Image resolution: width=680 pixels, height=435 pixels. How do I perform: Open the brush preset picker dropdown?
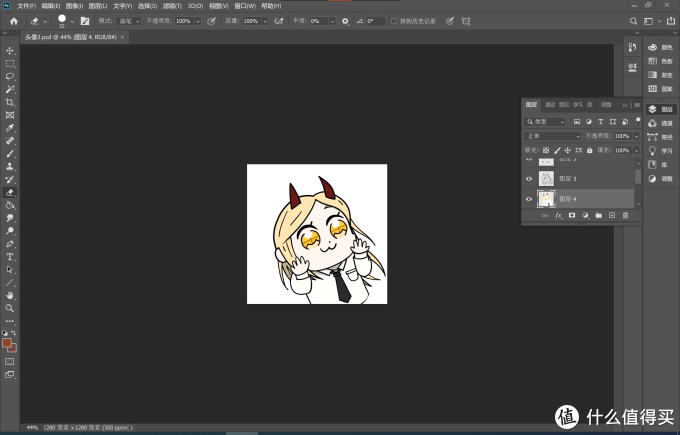(x=72, y=21)
